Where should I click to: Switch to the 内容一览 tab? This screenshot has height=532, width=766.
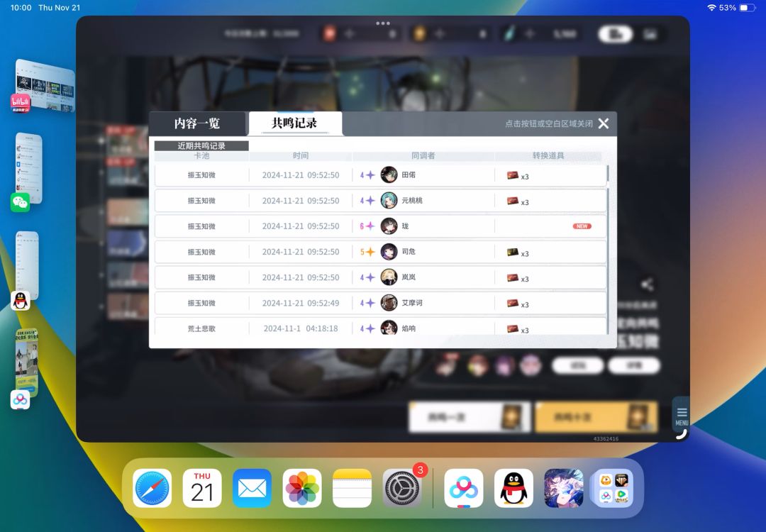[x=197, y=123]
